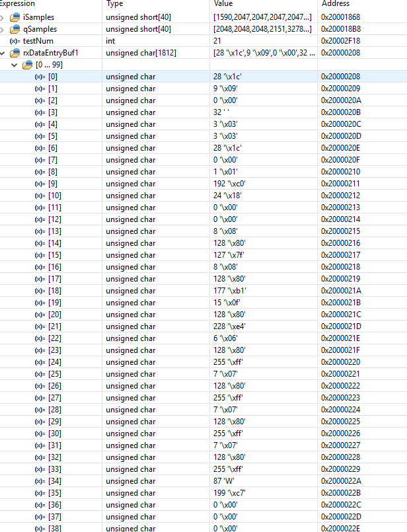Click qSamples value [2048,2048,2048,2151...]

pyautogui.click(x=262, y=29)
